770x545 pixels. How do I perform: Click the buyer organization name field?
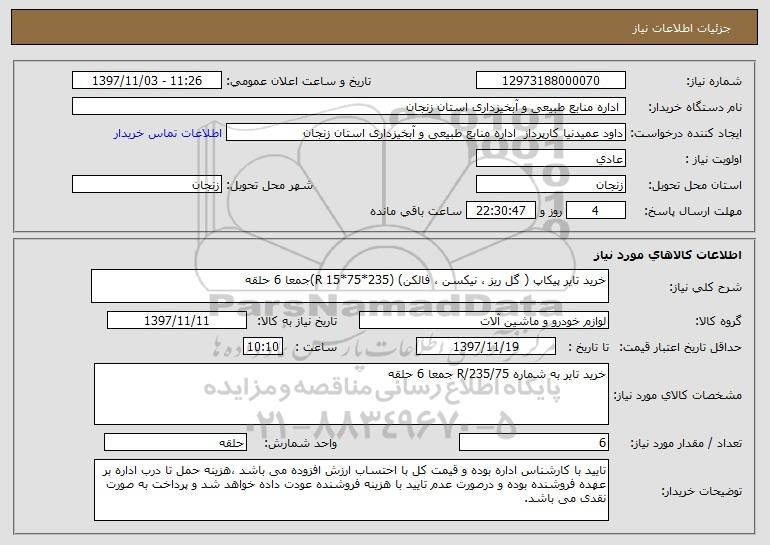pos(349,106)
